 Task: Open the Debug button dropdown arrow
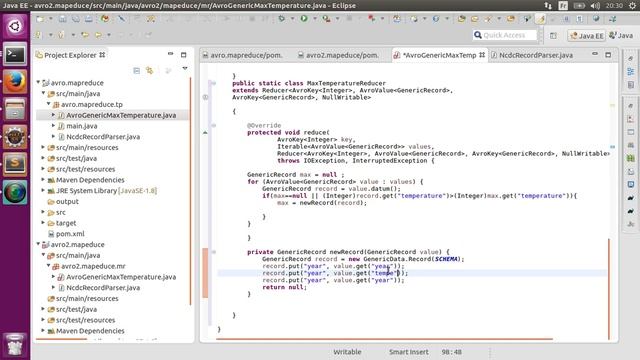pyautogui.click(x=292, y=19)
